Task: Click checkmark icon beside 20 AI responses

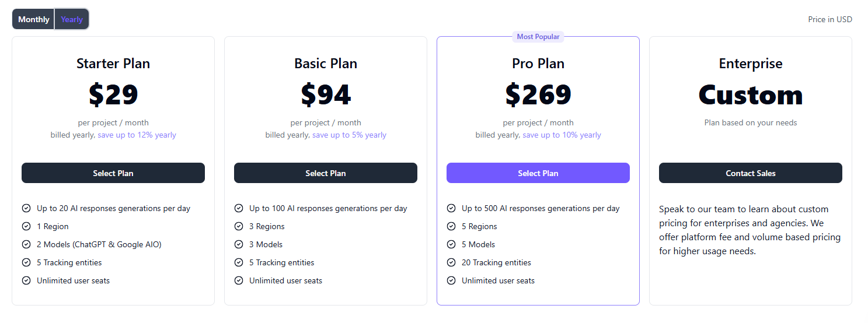Action: 26,208
